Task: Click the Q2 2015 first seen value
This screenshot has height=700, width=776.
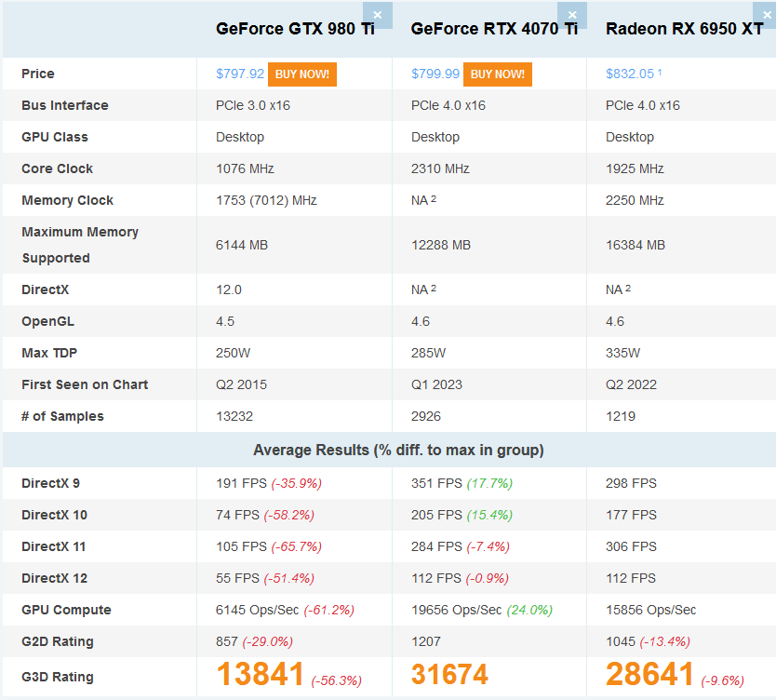Action: (x=242, y=384)
